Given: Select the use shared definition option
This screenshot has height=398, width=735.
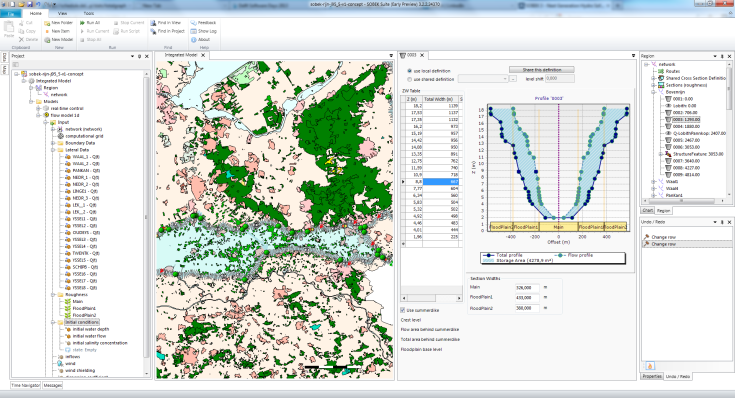Looking at the screenshot, I should point(409,79).
